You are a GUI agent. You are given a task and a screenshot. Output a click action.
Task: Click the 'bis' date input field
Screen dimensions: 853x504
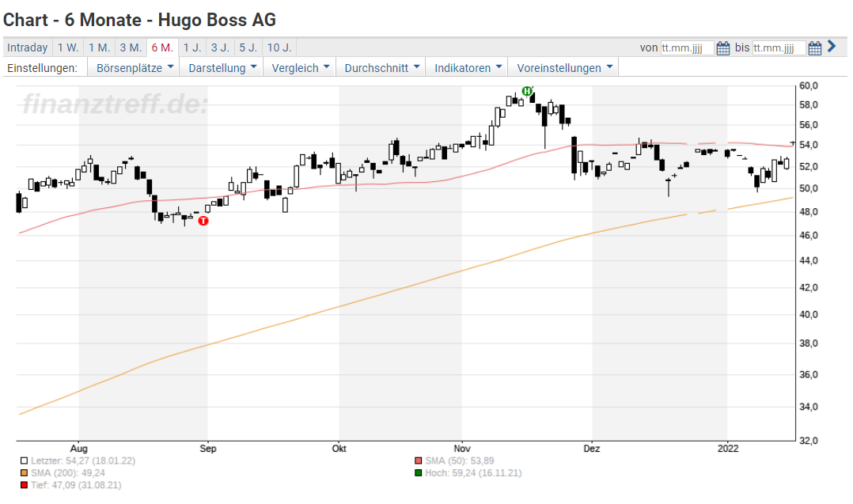click(x=779, y=47)
